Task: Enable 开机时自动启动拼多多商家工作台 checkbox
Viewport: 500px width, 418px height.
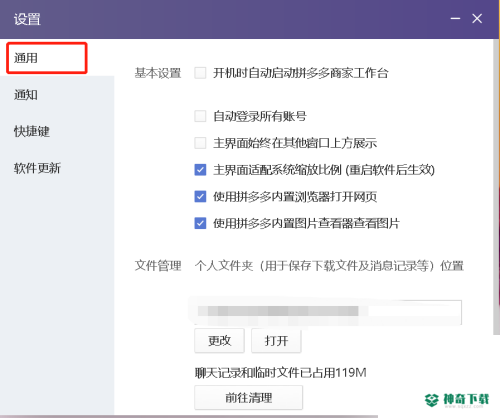Action: (200, 73)
